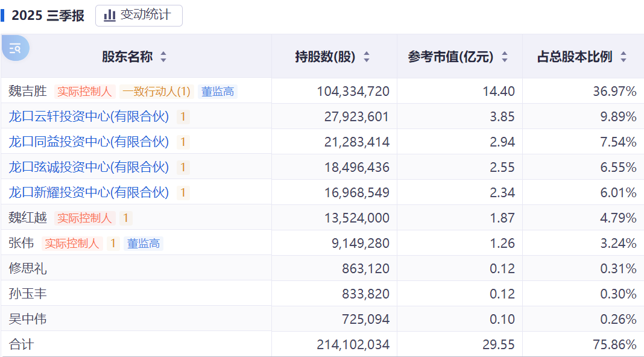
Task: Click 魏红越's 实际控制人 tag
Action: (84, 218)
